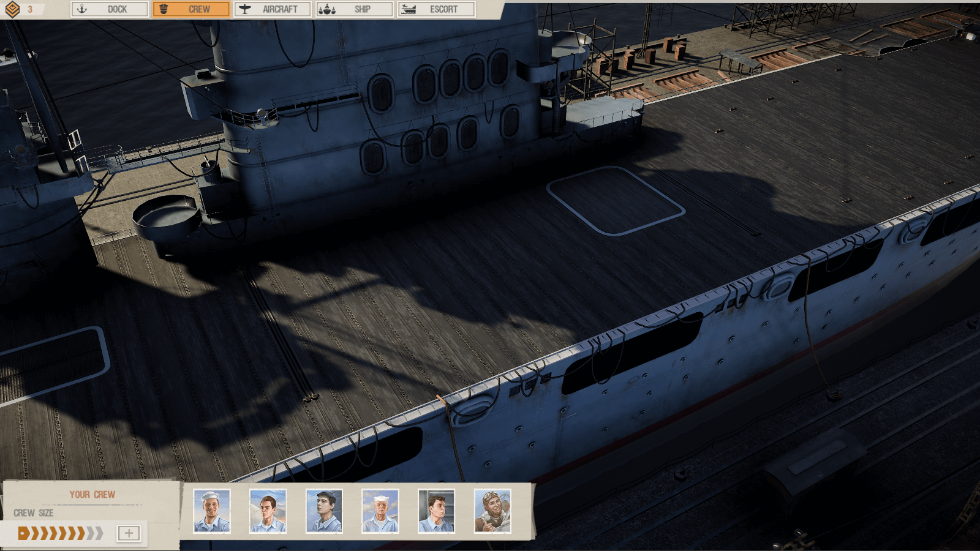The image size is (980, 551).
Task: Click the anchor icon on Dock
Action: [82, 9]
